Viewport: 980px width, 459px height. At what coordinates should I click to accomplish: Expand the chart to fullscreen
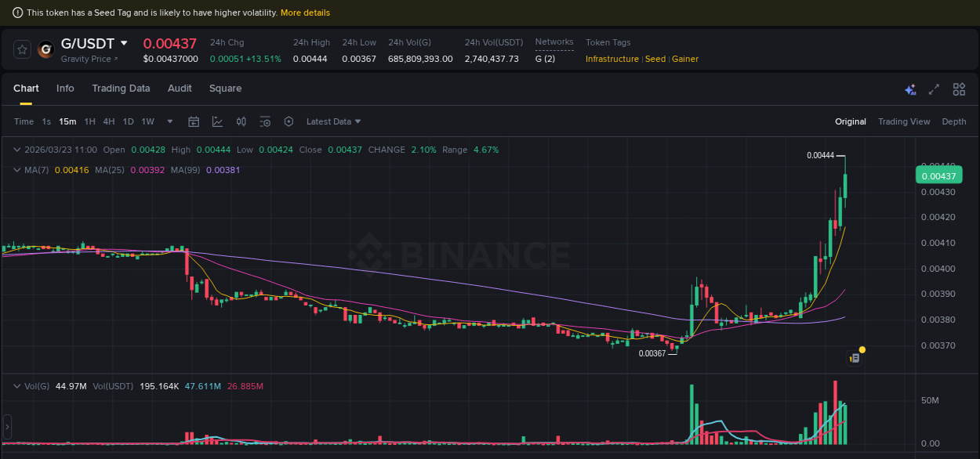pyautogui.click(x=934, y=89)
